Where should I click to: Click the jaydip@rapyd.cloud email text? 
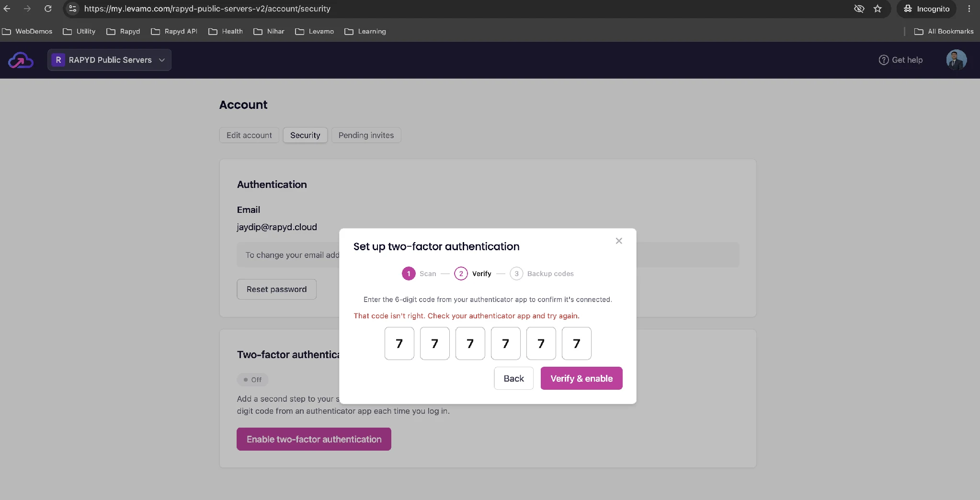click(277, 227)
